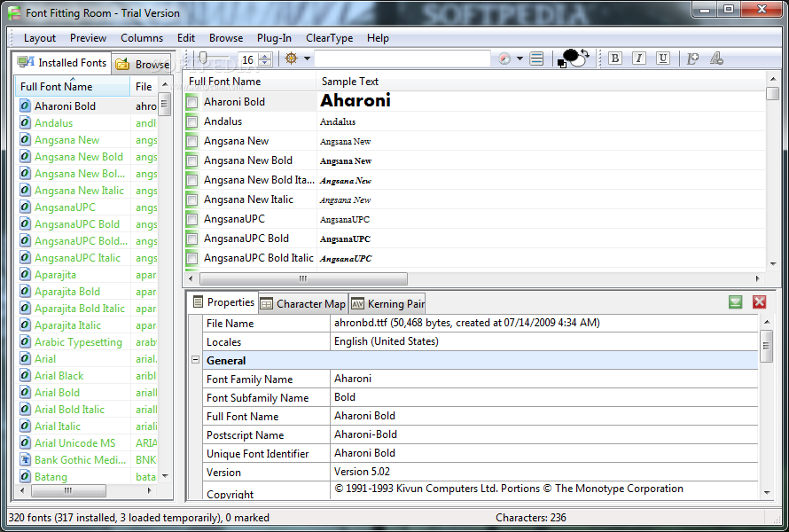Reset colors to default black and white
This screenshot has height=532, width=789.
[x=561, y=64]
